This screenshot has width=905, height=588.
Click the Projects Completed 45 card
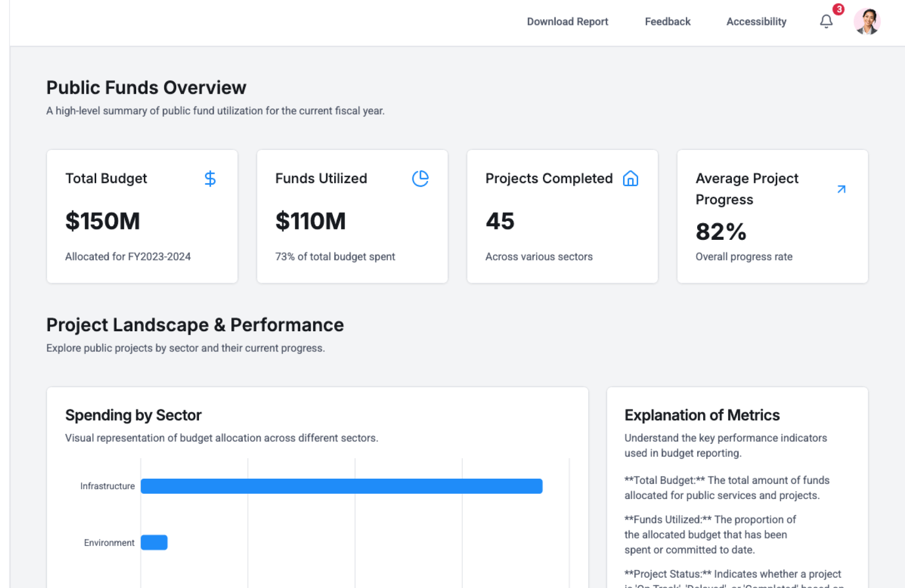coord(562,217)
